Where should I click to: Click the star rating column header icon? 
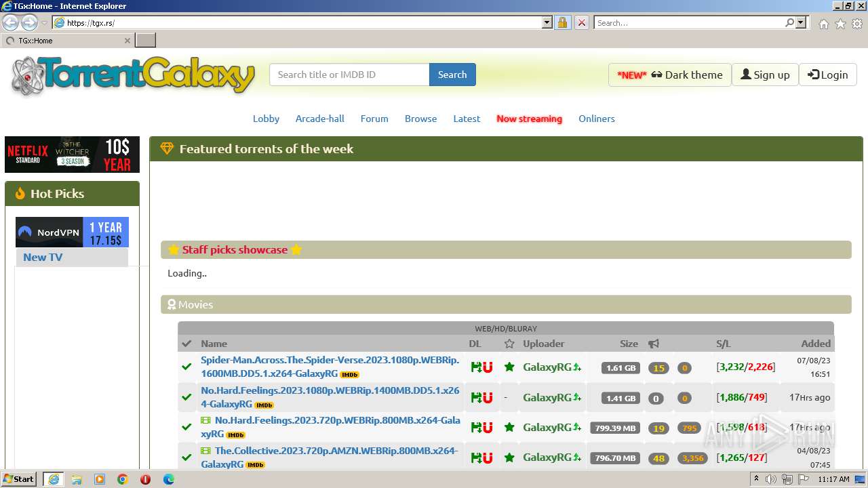coord(509,344)
